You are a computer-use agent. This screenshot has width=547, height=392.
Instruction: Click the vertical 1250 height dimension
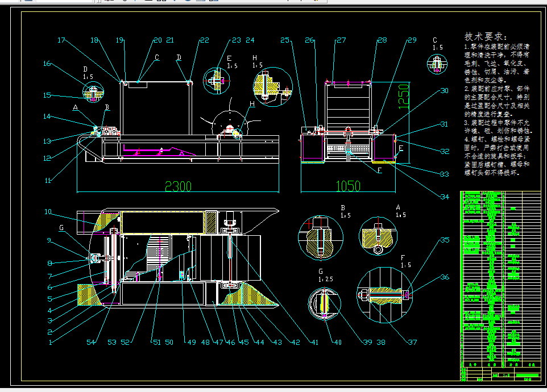404,97
